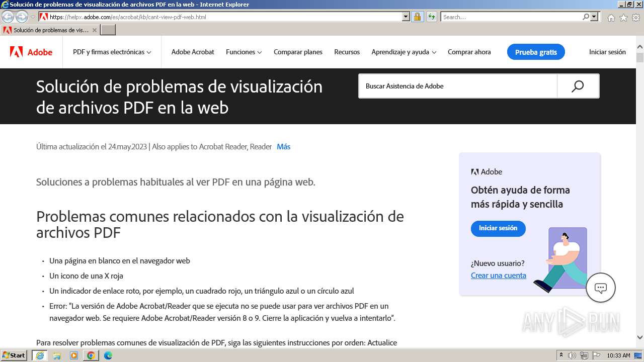Click the network tray icon

click(584, 355)
